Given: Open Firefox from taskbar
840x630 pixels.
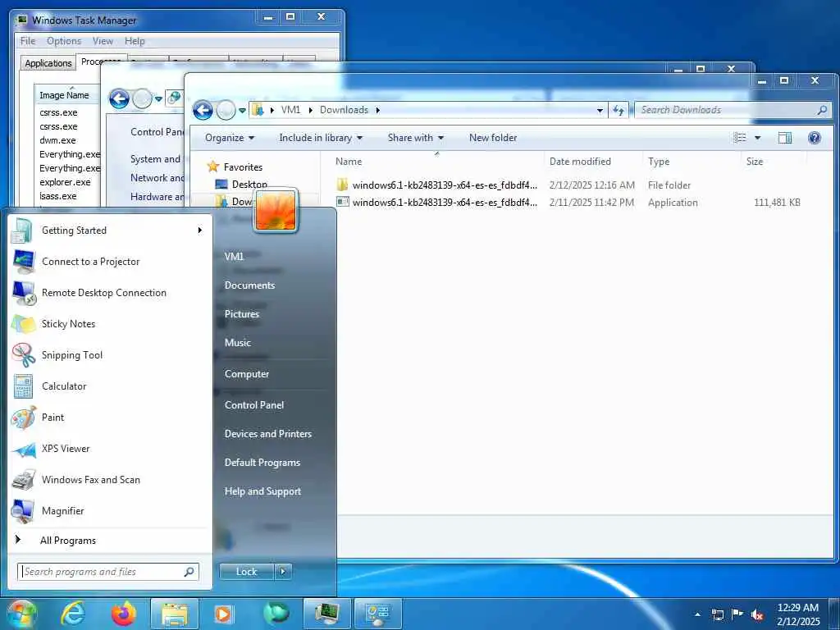Looking at the screenshot, I should coord(124,614).
